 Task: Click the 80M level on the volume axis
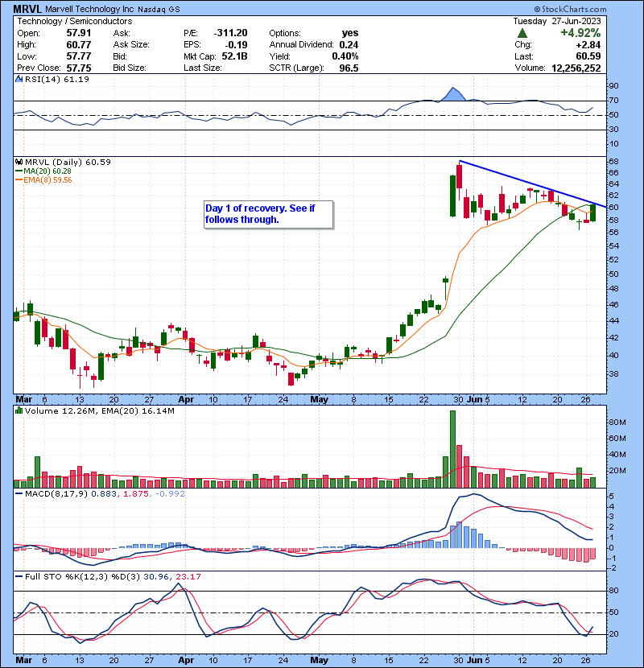point(617,423)
